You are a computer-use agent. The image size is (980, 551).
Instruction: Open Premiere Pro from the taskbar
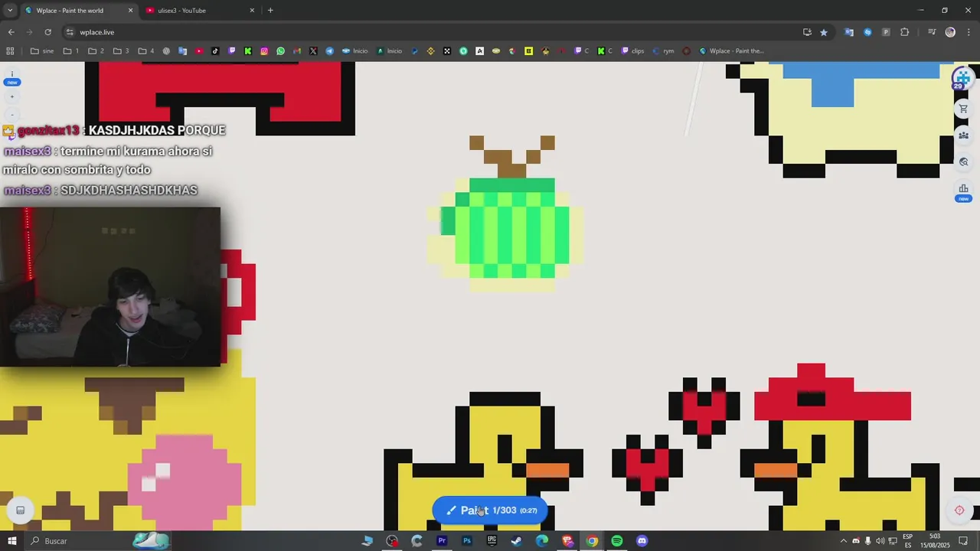click(x=442, y=541)
